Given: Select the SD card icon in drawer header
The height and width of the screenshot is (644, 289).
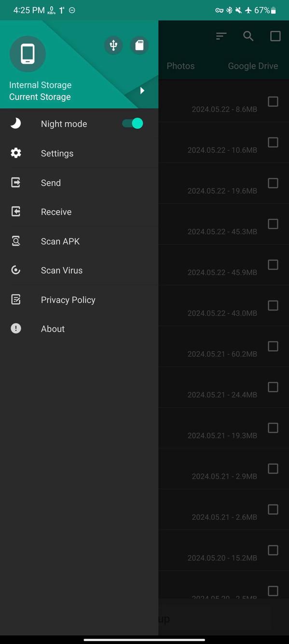Looking at the screenshot, I should point(139,45).
